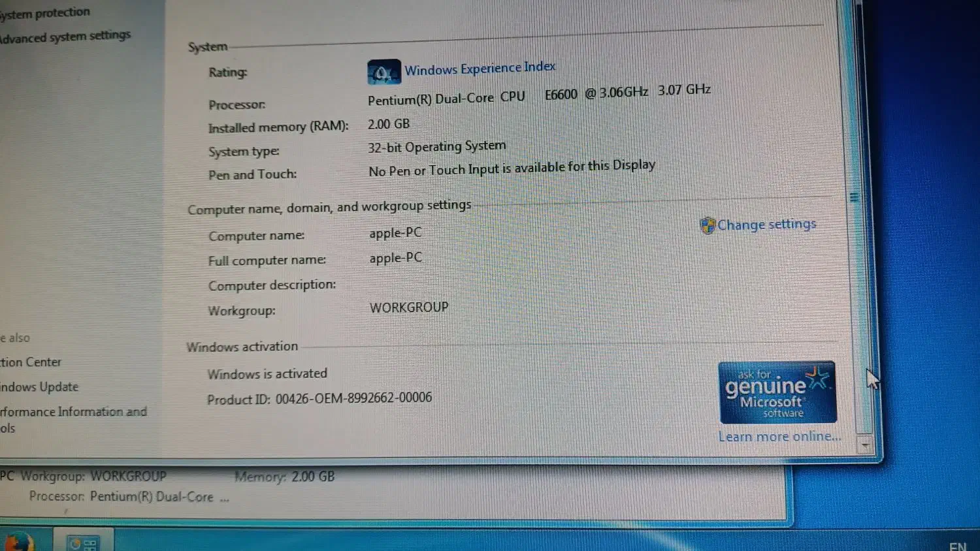The image size is (980, 551).
Task: Open the Learn more online link
Action: point(779,436)
